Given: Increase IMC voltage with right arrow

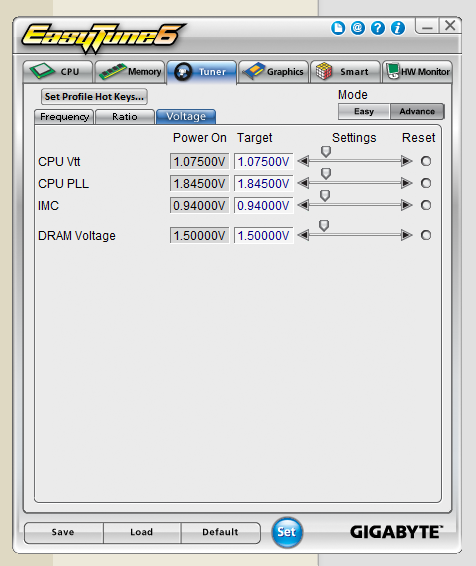Looking at the screenshot, I should (x=407, y=205).
